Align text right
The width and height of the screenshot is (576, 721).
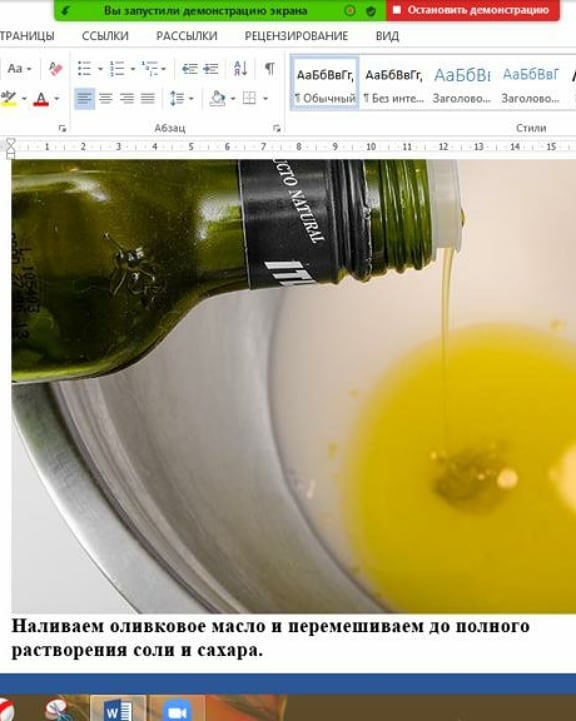127,98
